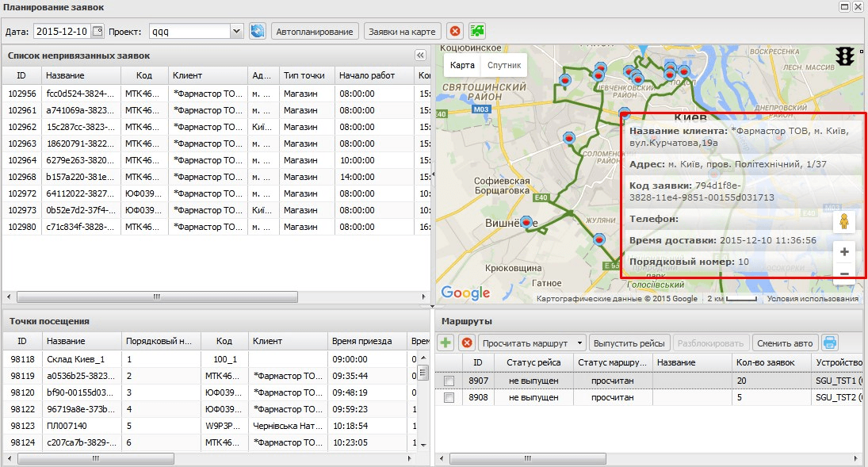
Task: Zoom in on the map with plus
Action: click(844, 252)
